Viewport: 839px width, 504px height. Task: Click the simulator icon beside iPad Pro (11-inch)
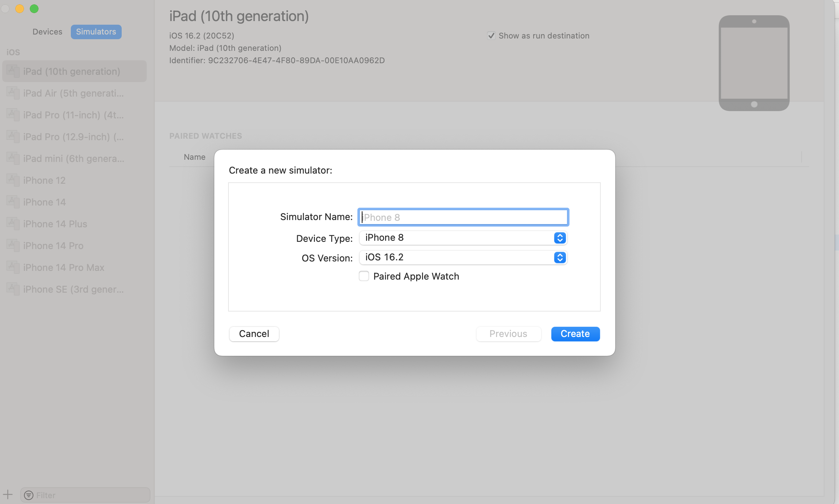click(x=13, y=115)
